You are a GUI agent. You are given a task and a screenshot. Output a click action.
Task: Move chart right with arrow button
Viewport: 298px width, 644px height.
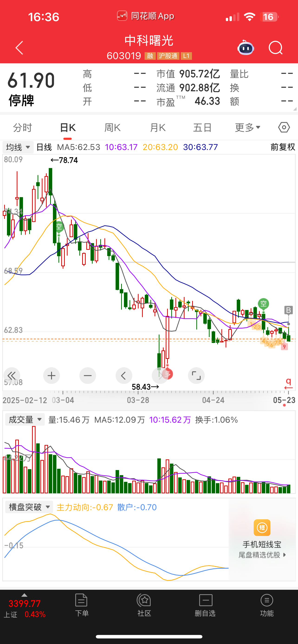(x=160, y=376)
